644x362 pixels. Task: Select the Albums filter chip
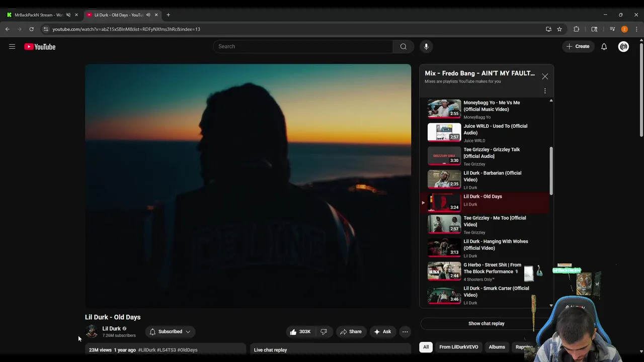[497, 347]
